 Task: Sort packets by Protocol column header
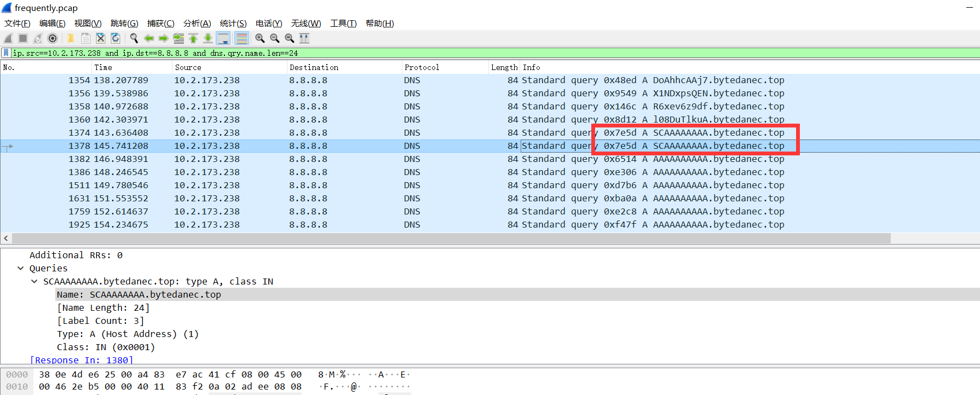(x=445, y=67)
